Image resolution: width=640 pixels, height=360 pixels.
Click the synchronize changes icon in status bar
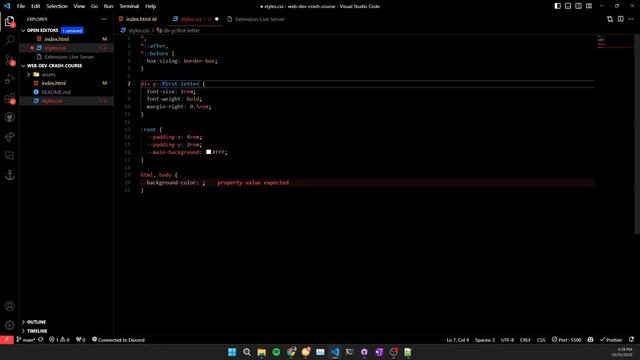40,340
